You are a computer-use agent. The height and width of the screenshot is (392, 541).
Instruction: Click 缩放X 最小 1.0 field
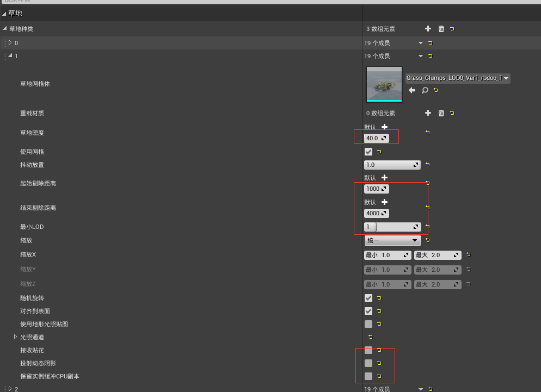(388, 255)
